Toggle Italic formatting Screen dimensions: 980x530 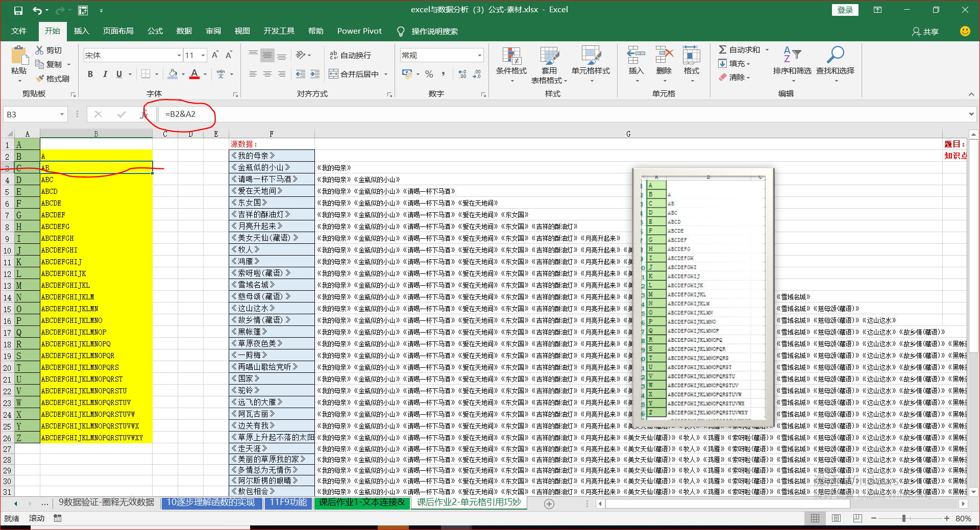coord(105,74)
